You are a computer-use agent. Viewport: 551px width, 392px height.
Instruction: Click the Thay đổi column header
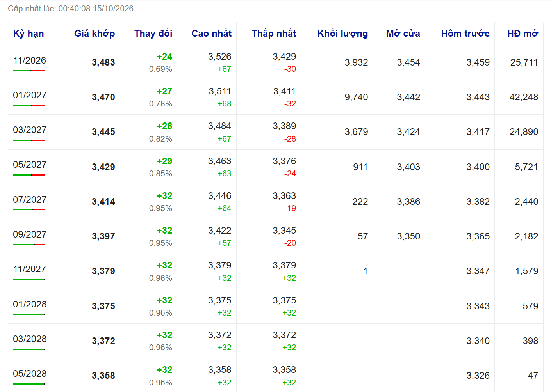pos(153,34)
